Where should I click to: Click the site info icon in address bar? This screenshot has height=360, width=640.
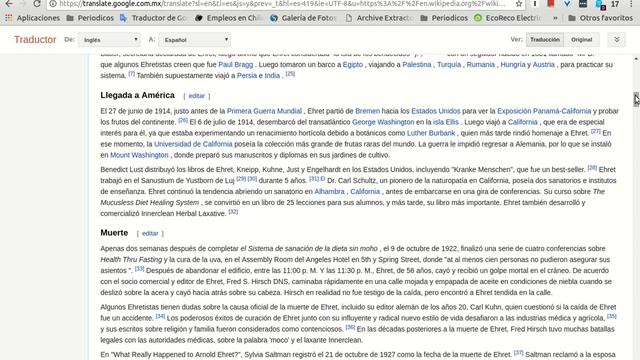53,4
